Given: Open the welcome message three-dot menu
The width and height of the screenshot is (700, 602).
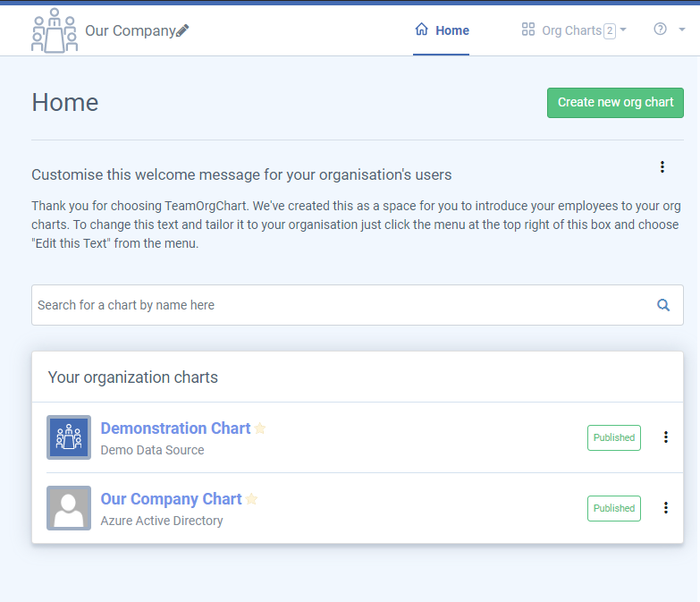Looking at the screenshot, I should point(662,167).
